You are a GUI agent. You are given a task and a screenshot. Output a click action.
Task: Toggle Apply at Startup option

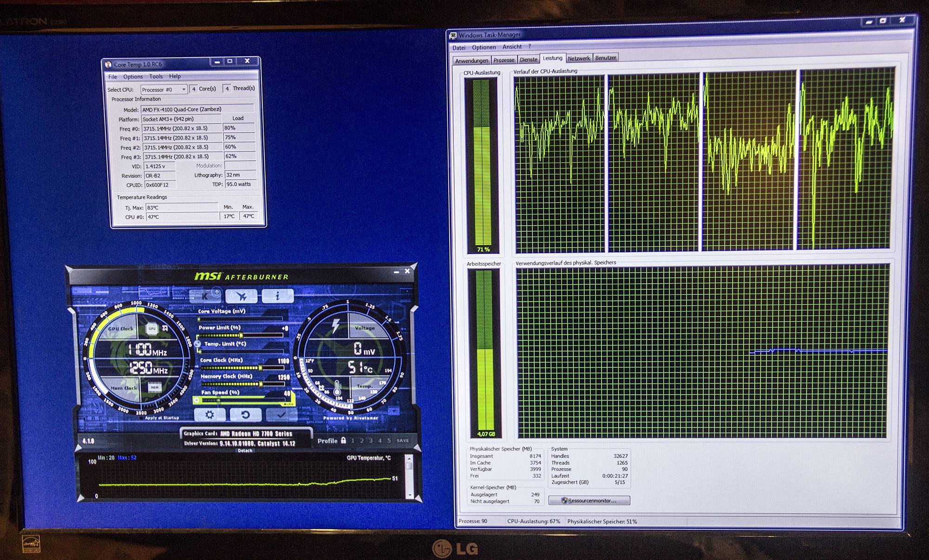tap(142, 418)
